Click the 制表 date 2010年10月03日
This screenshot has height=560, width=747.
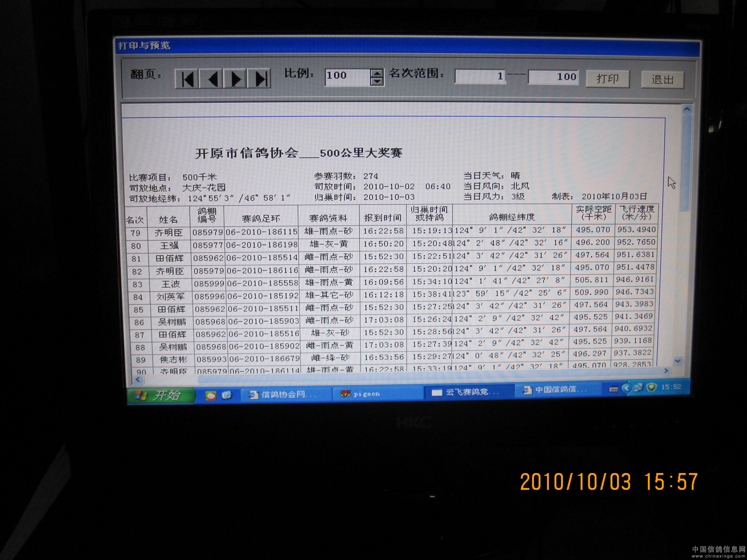614,196
